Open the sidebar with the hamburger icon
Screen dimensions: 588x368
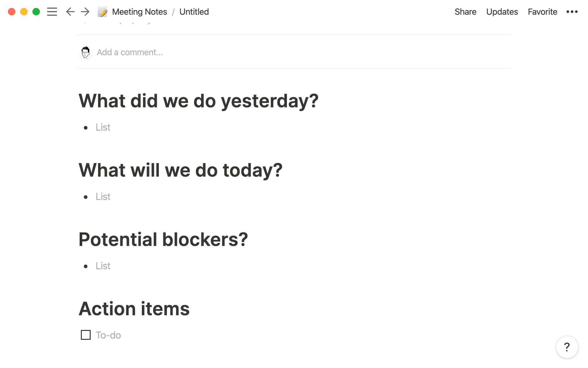click(x=52, y=12)
